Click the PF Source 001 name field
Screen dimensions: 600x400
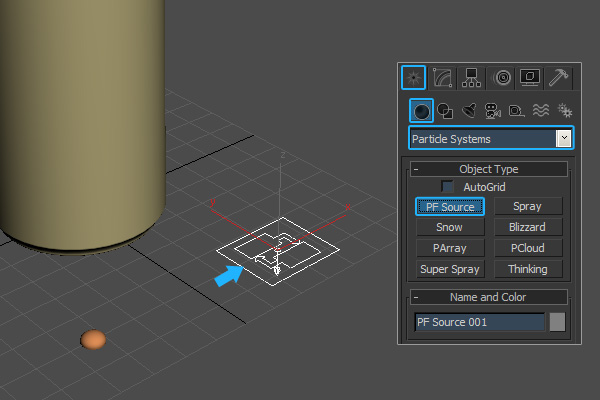tap(479, 322)
